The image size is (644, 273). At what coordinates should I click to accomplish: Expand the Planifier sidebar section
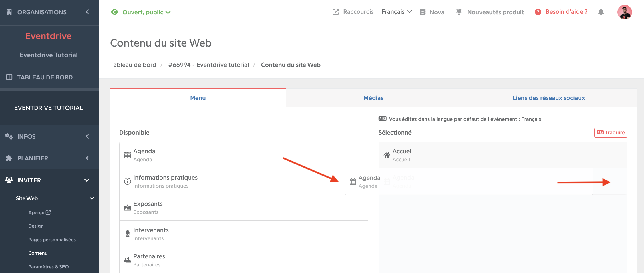(x=49, y=158)
